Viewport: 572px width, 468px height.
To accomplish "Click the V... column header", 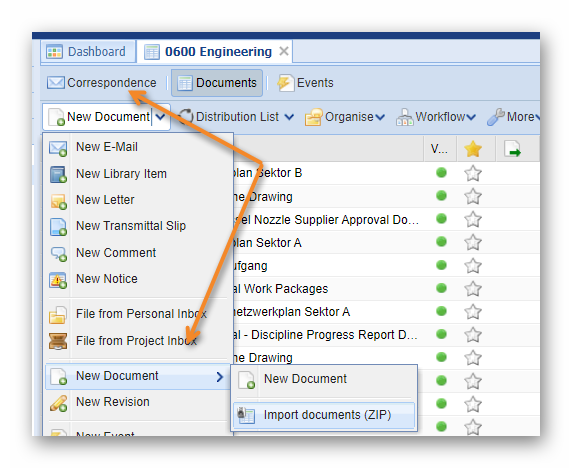I will (x=439, y=149).
